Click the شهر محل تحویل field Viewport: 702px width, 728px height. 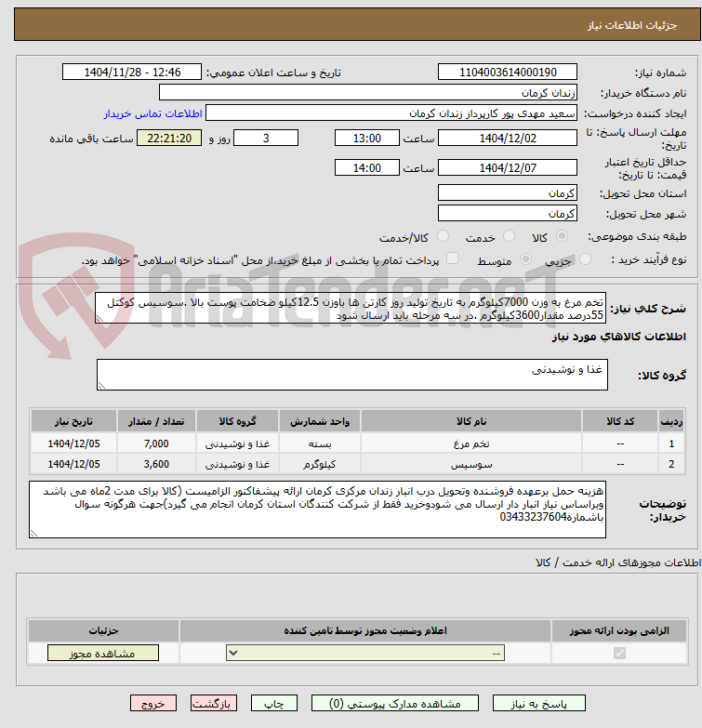[x=508, y=213]
